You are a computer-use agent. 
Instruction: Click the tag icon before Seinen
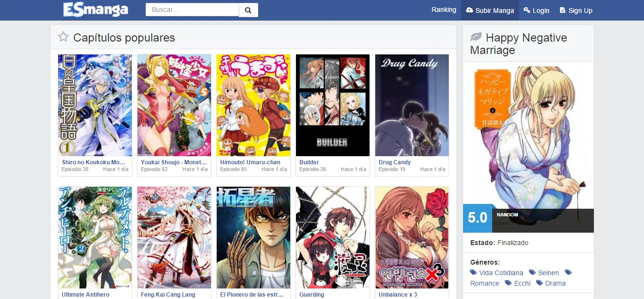click(x=532, y=273)
